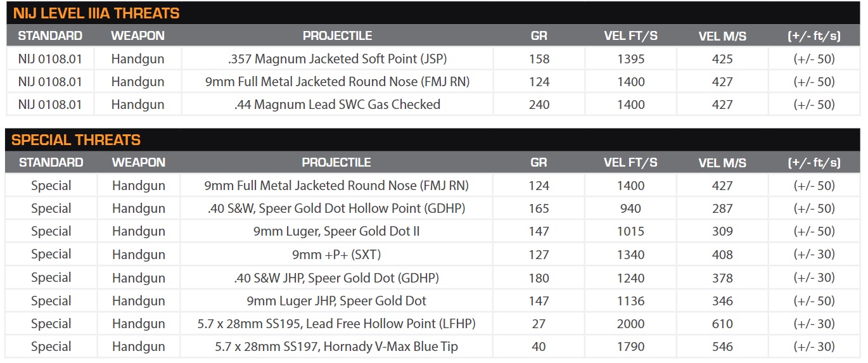Click the grain value 158
Screen dimensions: 868x363
tap(539, 59)
